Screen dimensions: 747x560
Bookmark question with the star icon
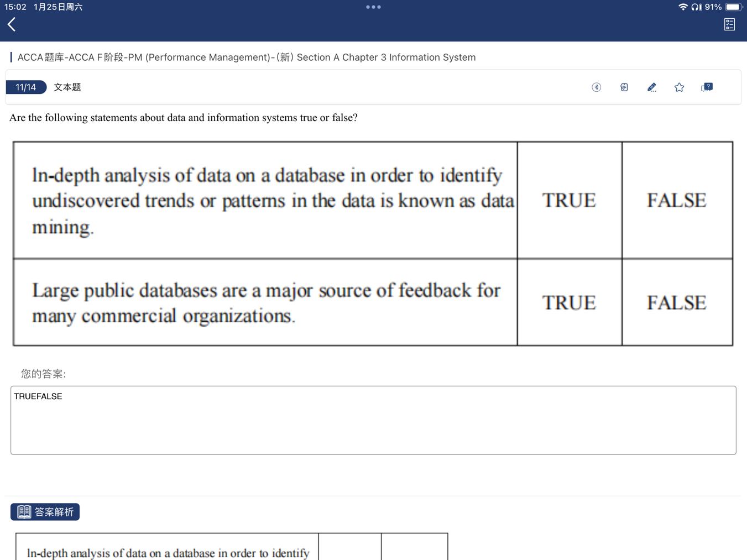(x=679, y=87)
